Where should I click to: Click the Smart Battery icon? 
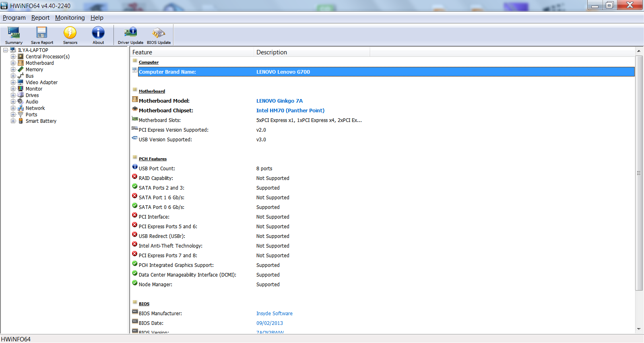[x=21, y=121]
